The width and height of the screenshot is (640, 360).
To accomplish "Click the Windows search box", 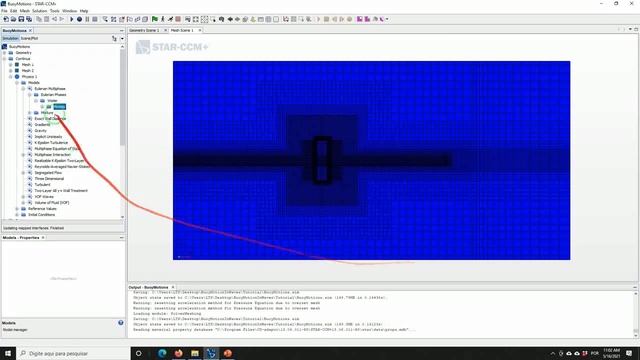I will (73, 353).
